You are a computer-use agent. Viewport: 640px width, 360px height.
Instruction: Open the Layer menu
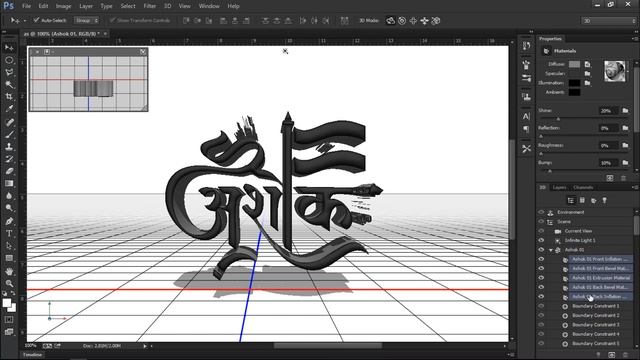(86, 6)
